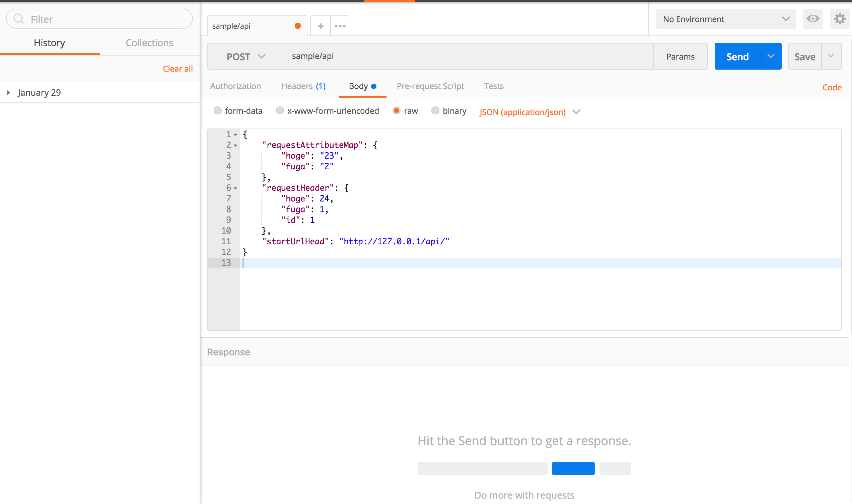The image size is (852, 504).
Task: Open the No Environment dropdown
Action: pos(726,19)
